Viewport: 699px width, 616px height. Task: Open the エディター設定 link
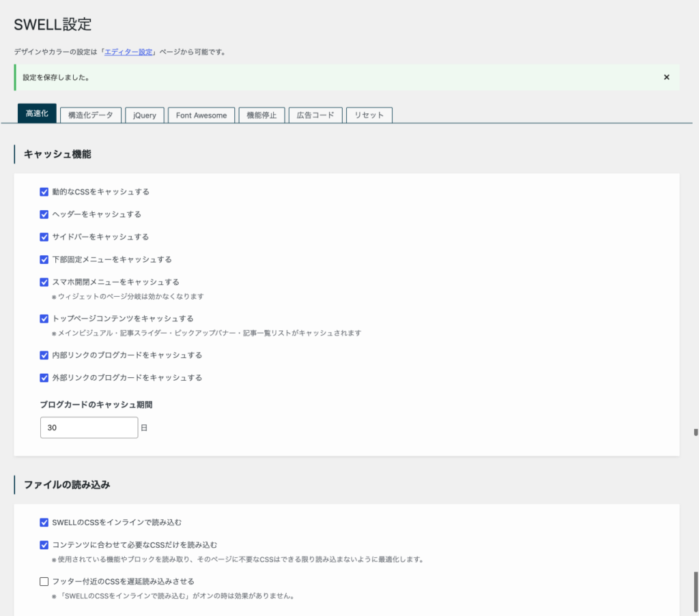coord(128,52)
